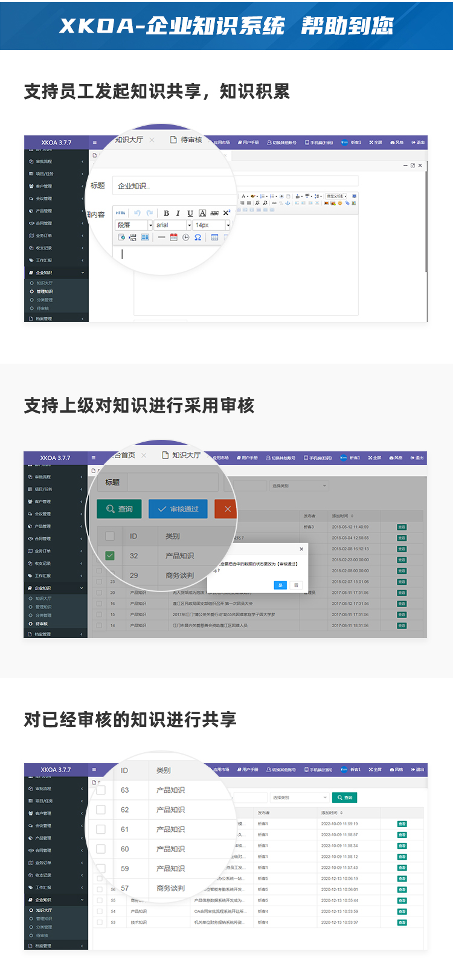Insert a table using the grid icon
Screen dimensions: 453x980
click(214, 237)
